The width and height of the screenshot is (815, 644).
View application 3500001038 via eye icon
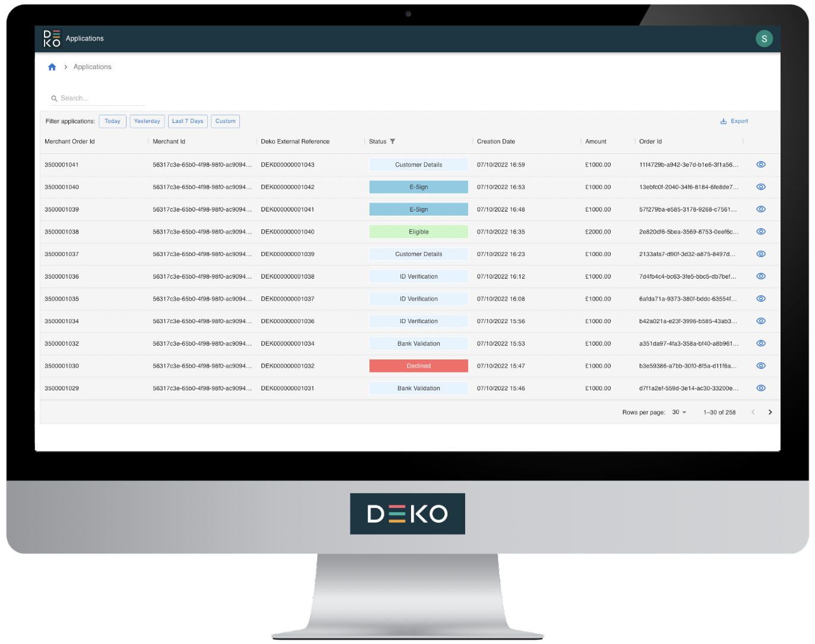[761, 232]
